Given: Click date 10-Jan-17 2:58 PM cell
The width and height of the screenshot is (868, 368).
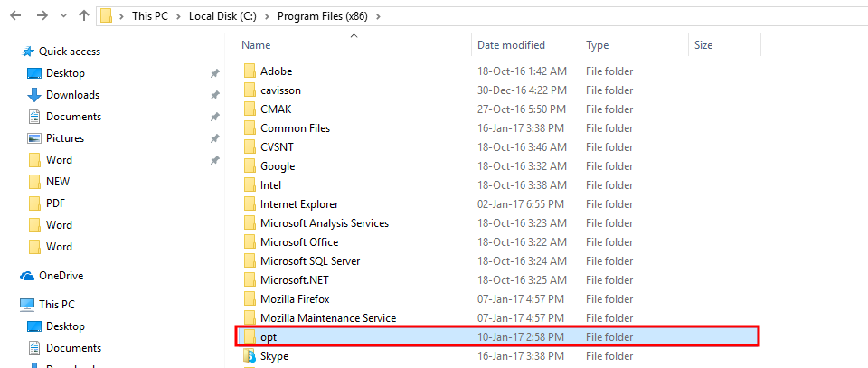Looking at the screenshot, I should 521,336.
